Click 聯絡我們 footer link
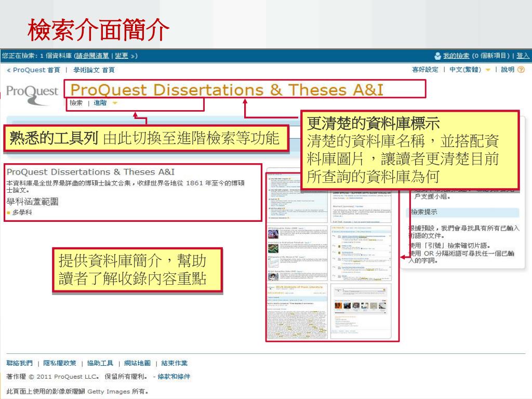 click(20, 363)
